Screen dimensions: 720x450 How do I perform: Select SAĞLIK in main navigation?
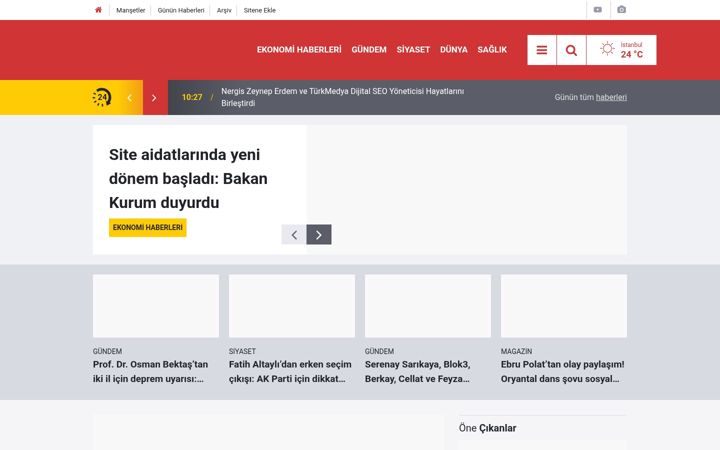(x=492, y=50)
